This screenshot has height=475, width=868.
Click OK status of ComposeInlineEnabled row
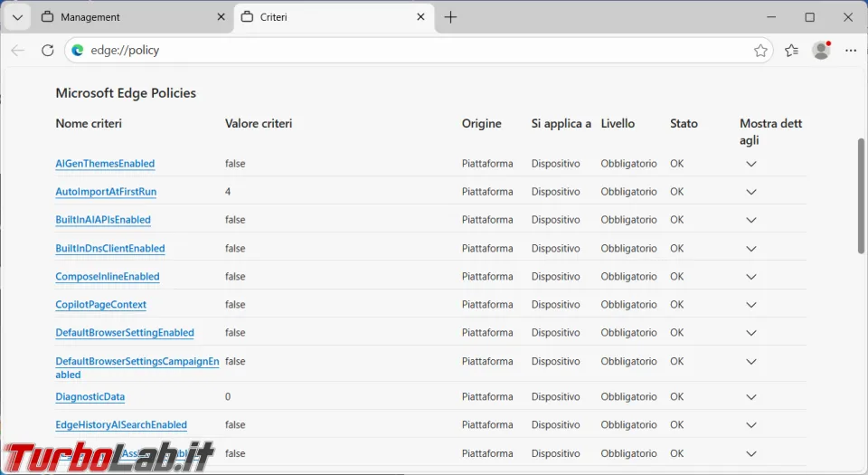coord(677,276)
